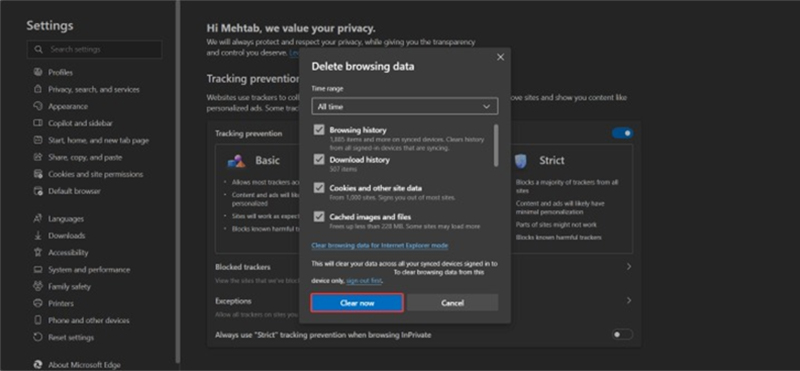
Task: Click the Copilot and sidebar icon
Action: (x=38, y=123)
